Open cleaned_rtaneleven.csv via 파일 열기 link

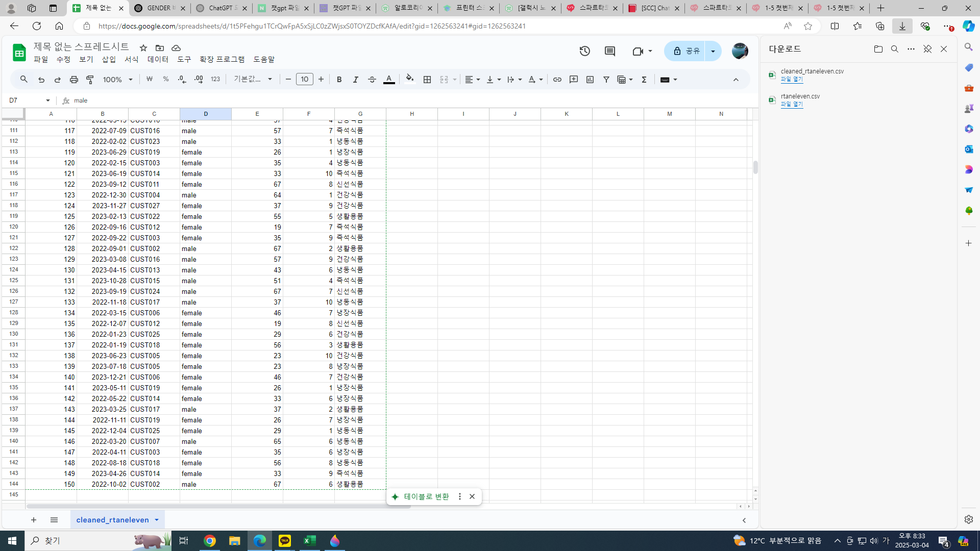coord(792,79)
